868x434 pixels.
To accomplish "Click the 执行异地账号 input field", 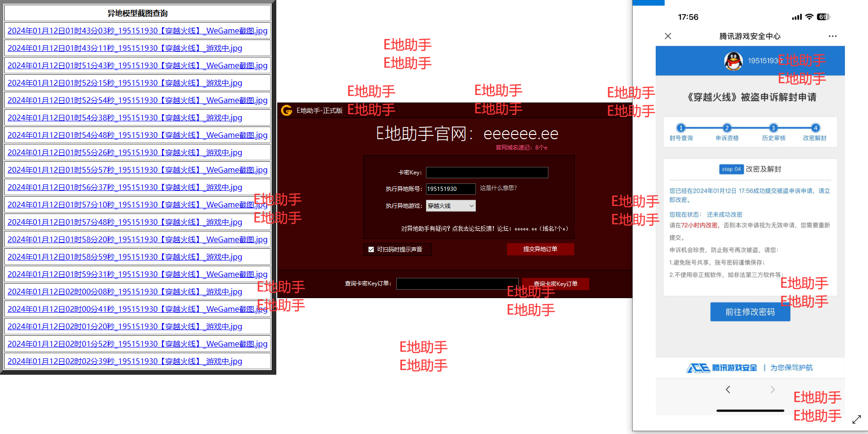I will coord(451,189).
